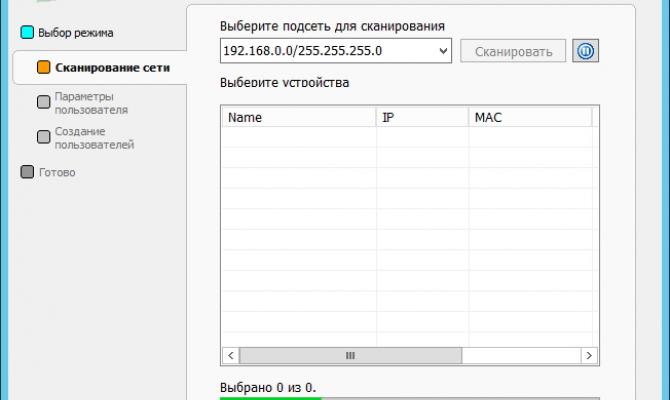Go to the Выбор режима step
This screenshot has height=400, width=670.
[x=76, y=32]
